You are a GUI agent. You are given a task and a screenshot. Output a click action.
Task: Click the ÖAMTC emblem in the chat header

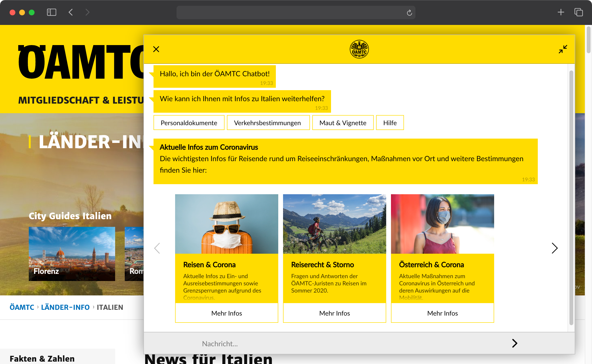click(x=359, y=49)
